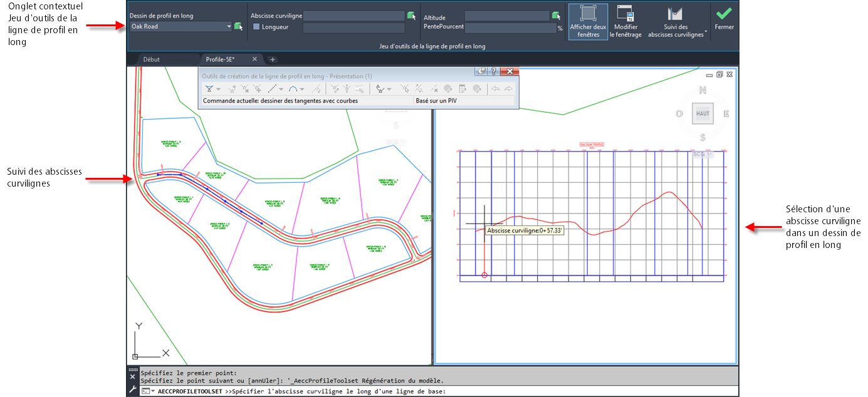This screenshot has height=397, width=868.
Task: Click the redo arrow in profile toolbar
Action: (x=508, y=89)
